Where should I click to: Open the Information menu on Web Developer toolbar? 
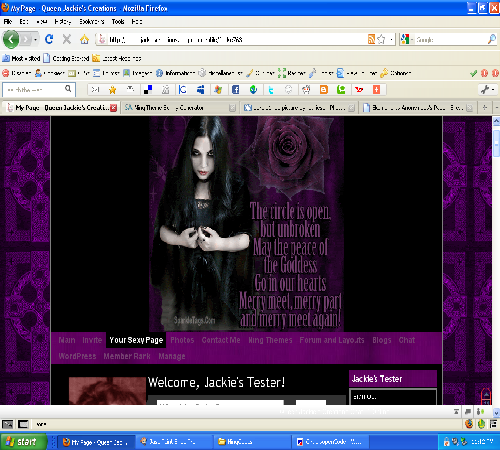coord(176,73)
